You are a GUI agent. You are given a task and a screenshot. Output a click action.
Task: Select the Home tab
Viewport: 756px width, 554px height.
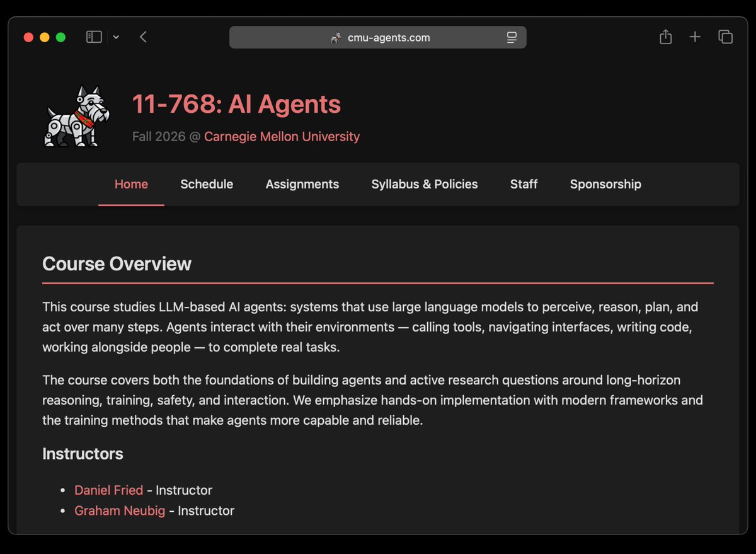pyautogui.click(x=131, y=184)
